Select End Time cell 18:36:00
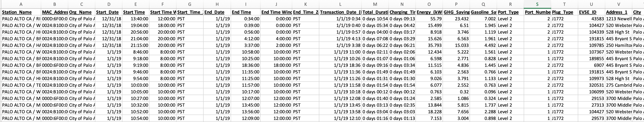The width and height of the screenshot is (644, 122). coord(245,65)
